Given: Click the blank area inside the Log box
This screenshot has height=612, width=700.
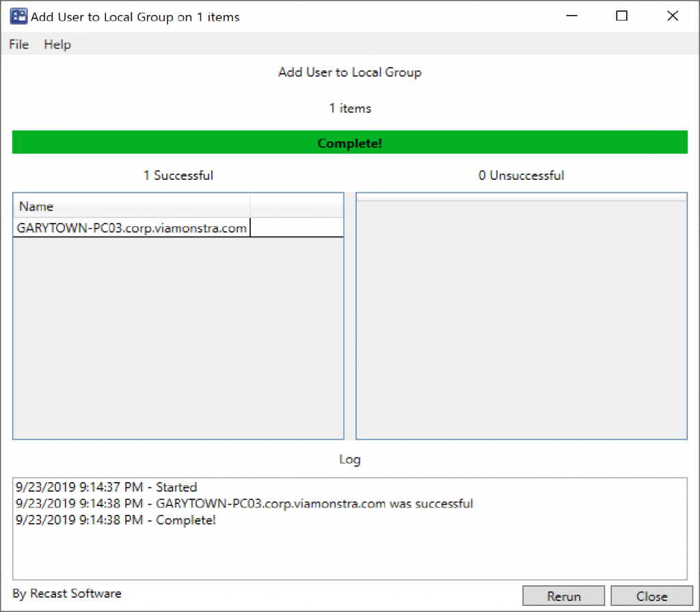Looking at the screenshot, I should point(349,555).
